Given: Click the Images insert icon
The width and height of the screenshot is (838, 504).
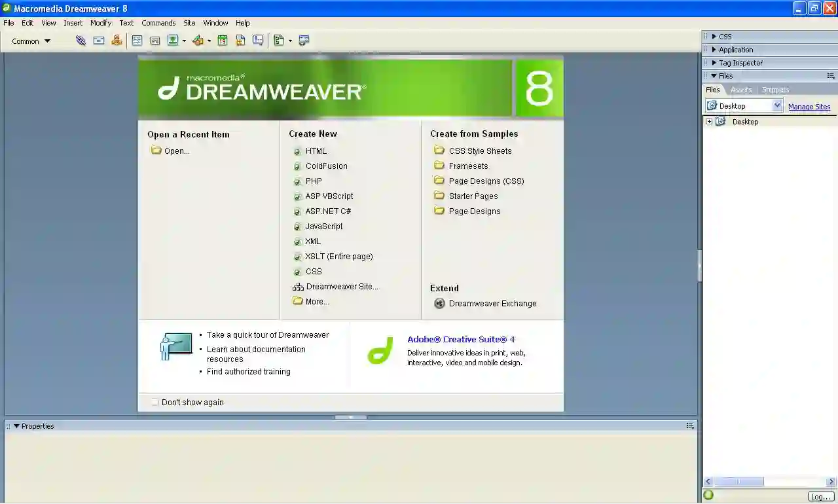Looking at the screenshot, I should [173, 41].
